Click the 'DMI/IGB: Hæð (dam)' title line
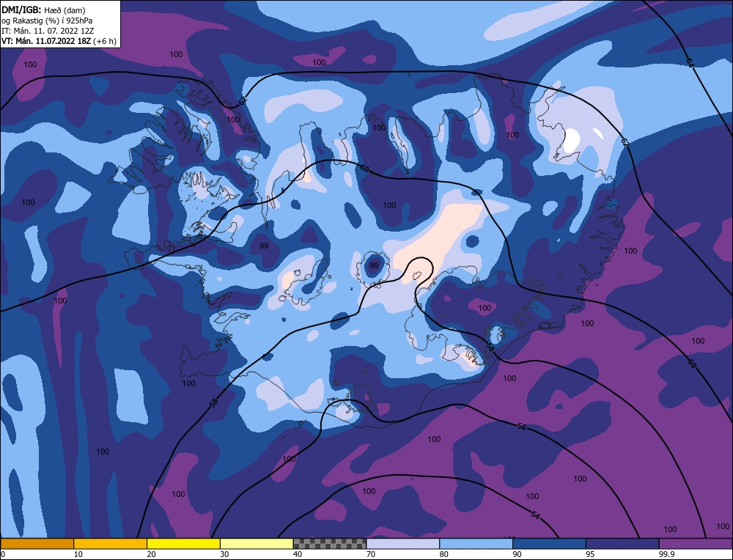Viewport: 733px width, 560px height. (x=43, y=10)
